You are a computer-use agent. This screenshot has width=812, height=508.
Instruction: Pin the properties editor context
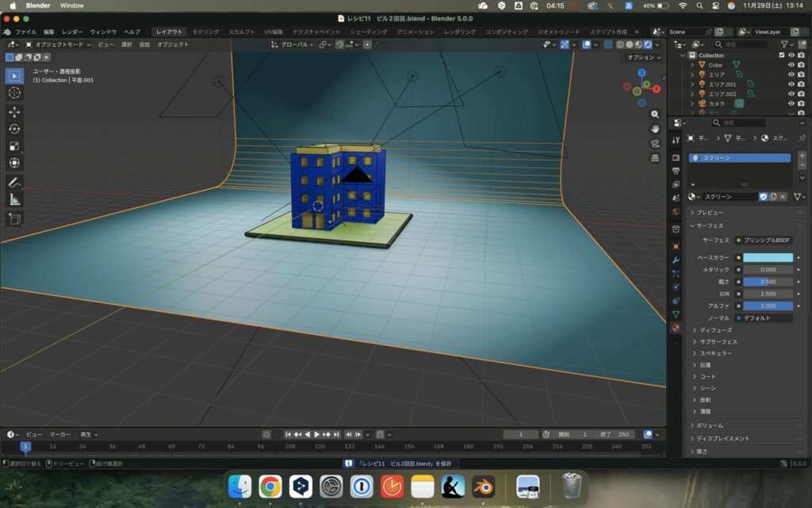point(802,138)
